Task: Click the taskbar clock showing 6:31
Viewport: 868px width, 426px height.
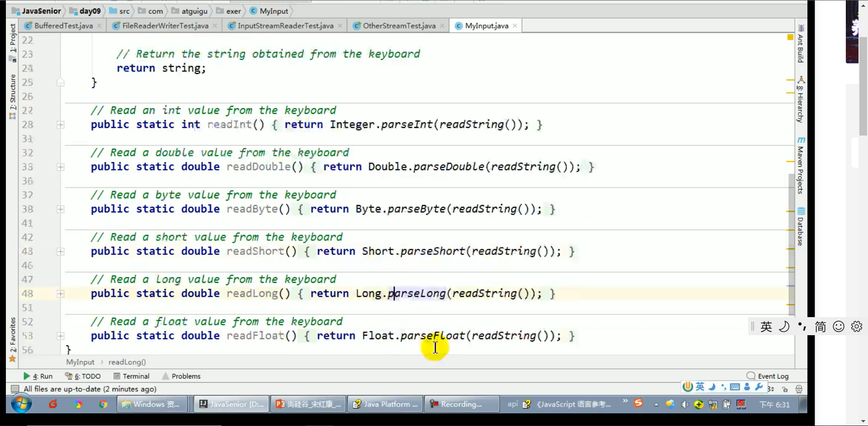Action: (774, 404)
